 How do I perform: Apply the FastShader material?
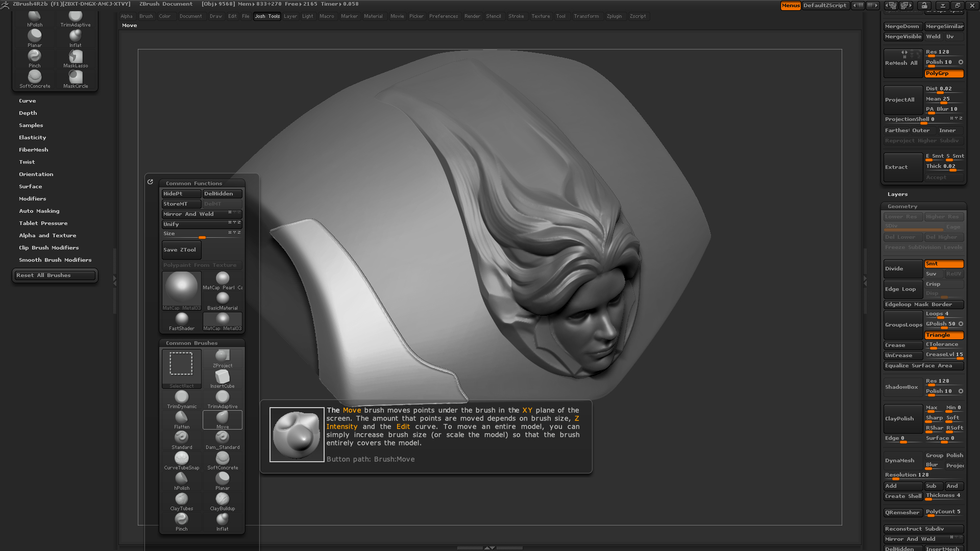tap(182, 321)
